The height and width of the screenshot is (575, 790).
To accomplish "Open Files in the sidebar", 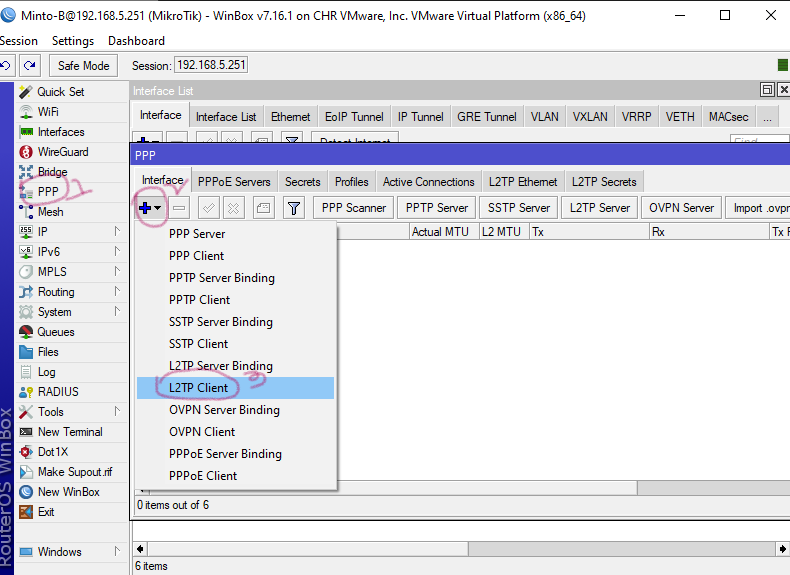I will click(72, 352).
